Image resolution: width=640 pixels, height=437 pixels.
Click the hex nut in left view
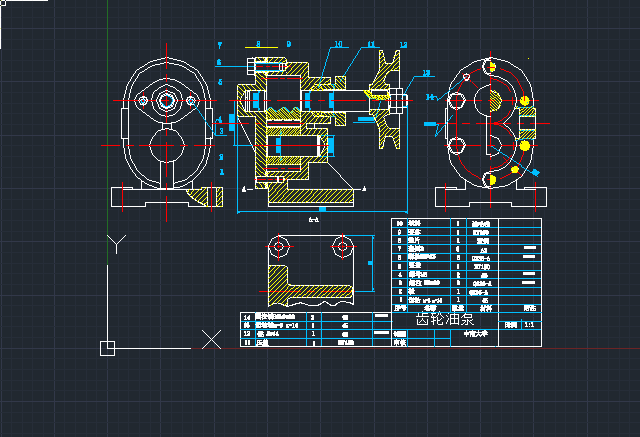point(167,101)
